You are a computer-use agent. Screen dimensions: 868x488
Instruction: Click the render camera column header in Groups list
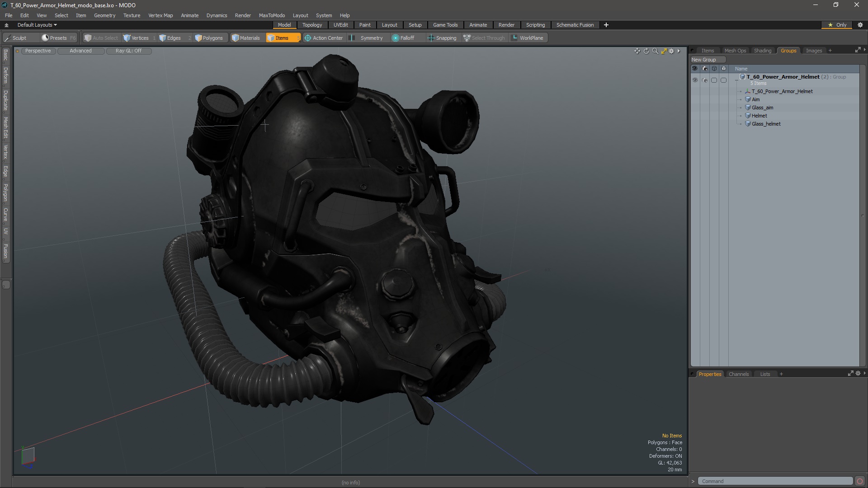tap(704, 69)
